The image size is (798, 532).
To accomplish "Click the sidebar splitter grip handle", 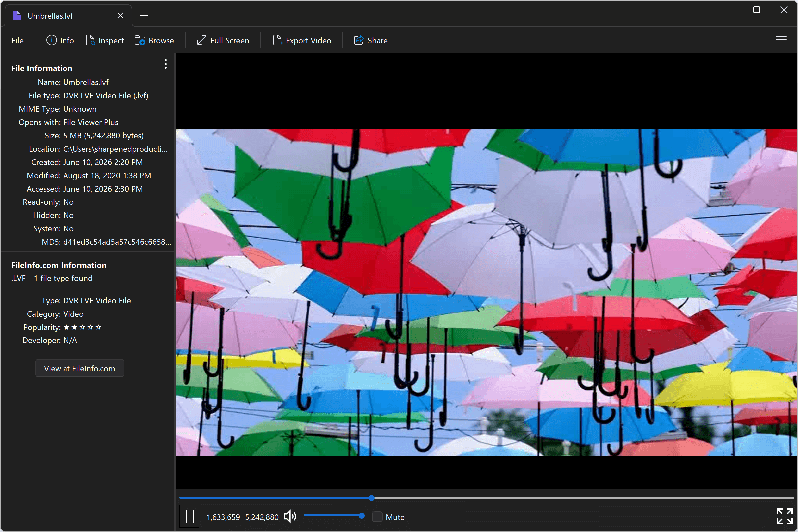I will 175,292.
